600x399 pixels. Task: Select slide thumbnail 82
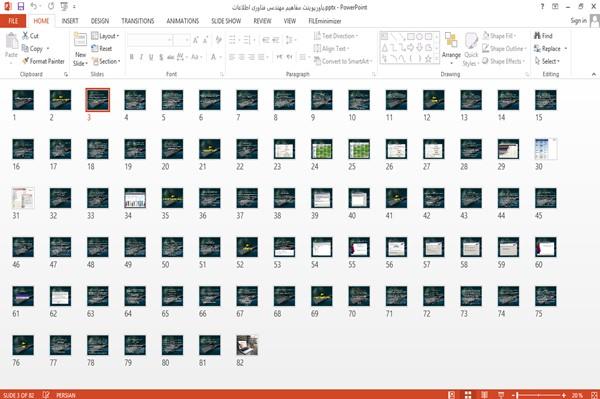click(247, 345)
